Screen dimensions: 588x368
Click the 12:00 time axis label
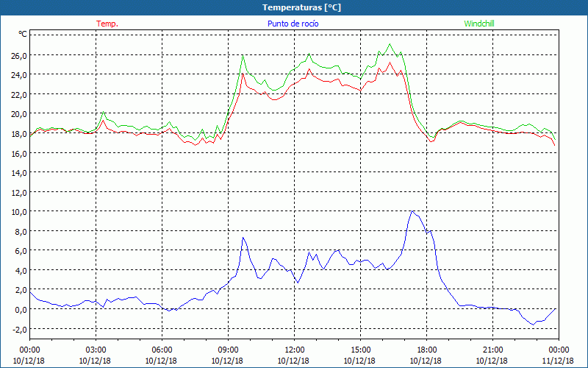pyautogui.click(x=295, y=350)
